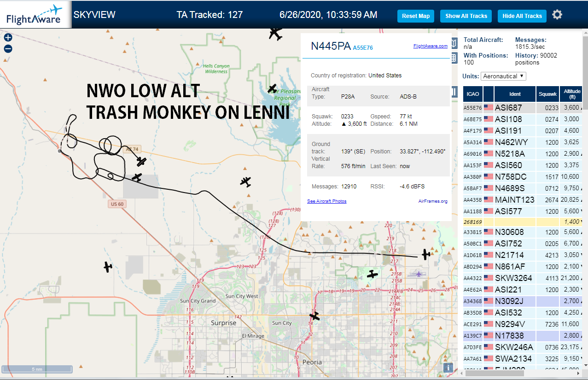The width and height of the screenshot is (588, 380).
Task: Click the US flag in N17838 row
Action: click(488, 336)
